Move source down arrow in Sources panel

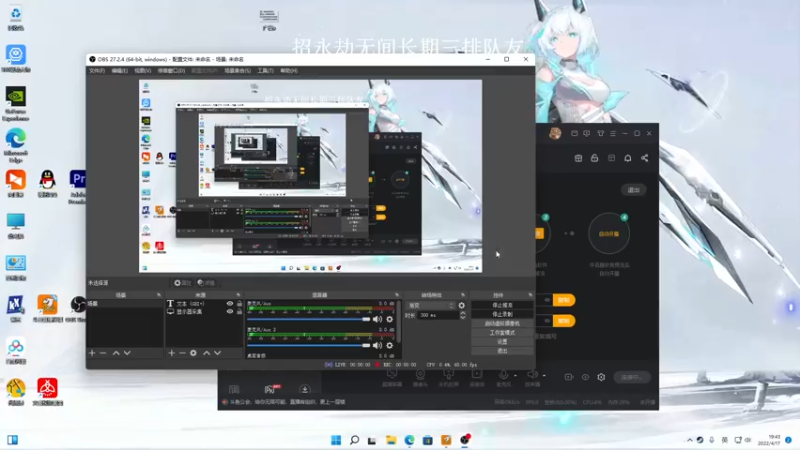(x=217, y=353)
